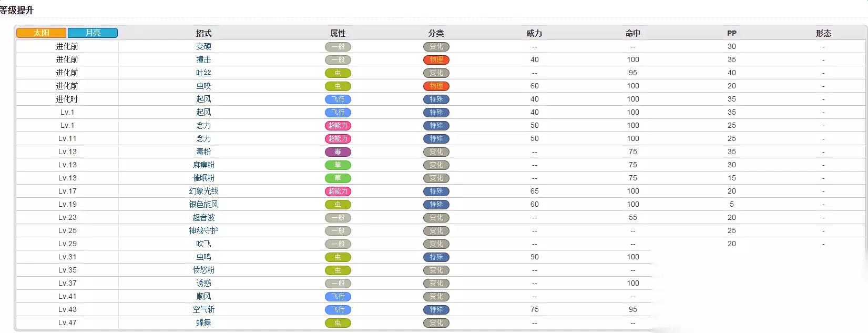Click the 威力 column header

[x=534, y=33]
